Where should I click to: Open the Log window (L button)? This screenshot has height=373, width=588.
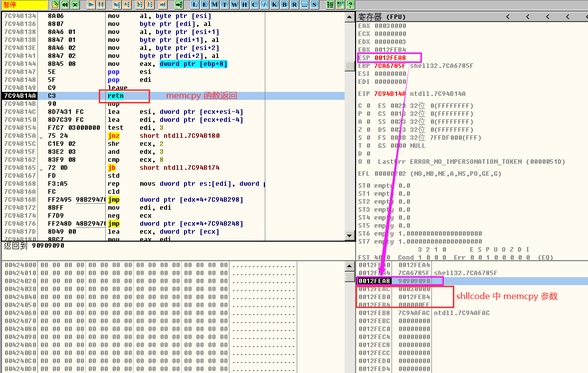pyautogui.click(x=195, y=4)
